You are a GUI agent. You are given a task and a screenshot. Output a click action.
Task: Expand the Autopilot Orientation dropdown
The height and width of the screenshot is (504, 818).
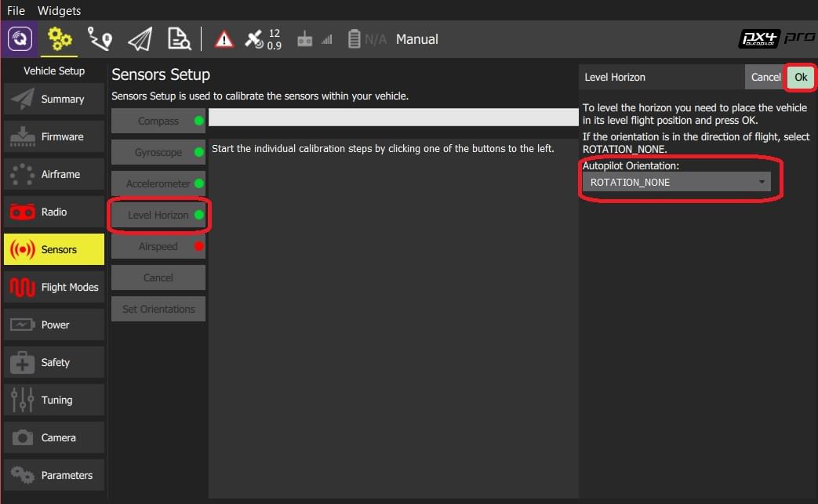tap(676, 183)
